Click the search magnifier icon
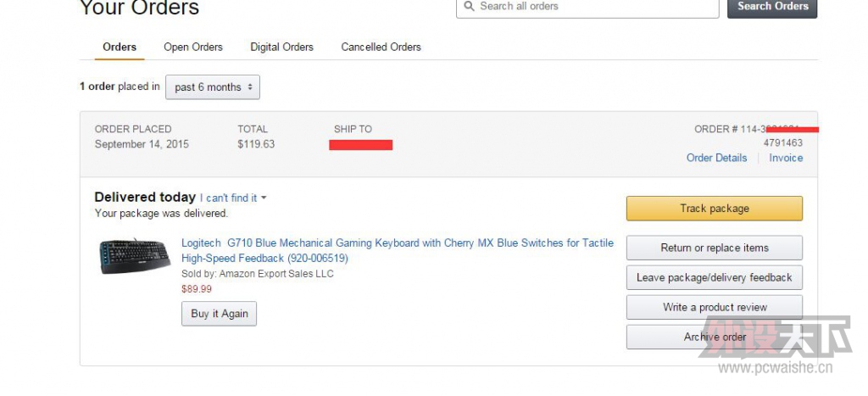The image size is (868, 396). click(469, 6)
